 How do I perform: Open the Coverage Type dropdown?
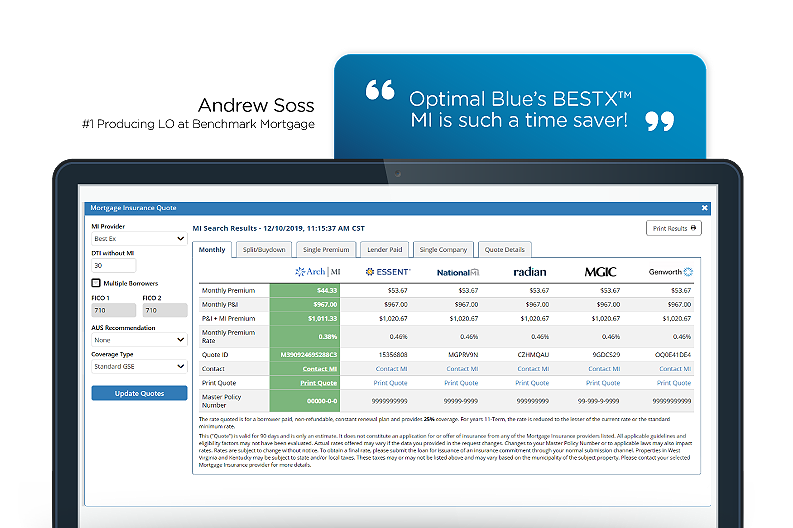139,366
